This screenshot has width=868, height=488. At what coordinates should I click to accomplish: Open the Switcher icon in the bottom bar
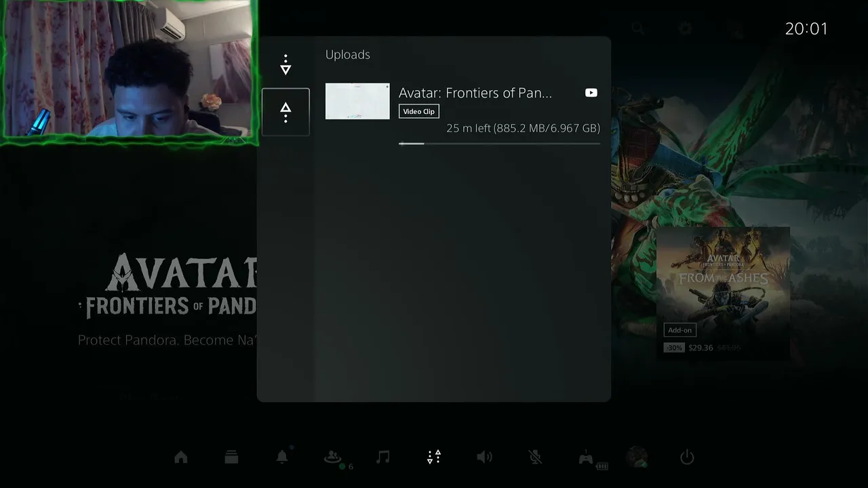point(231,457)
